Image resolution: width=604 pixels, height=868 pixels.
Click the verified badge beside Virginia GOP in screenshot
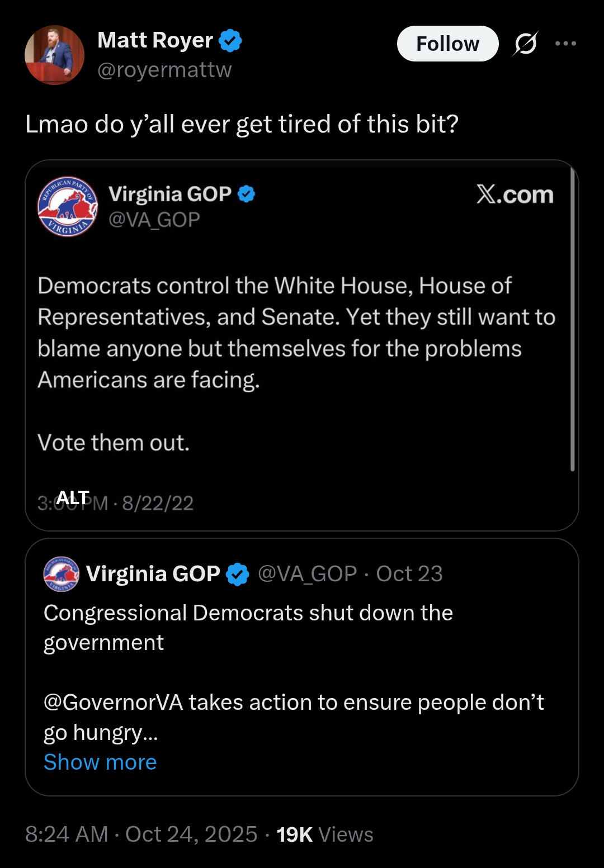click(246, 194)
